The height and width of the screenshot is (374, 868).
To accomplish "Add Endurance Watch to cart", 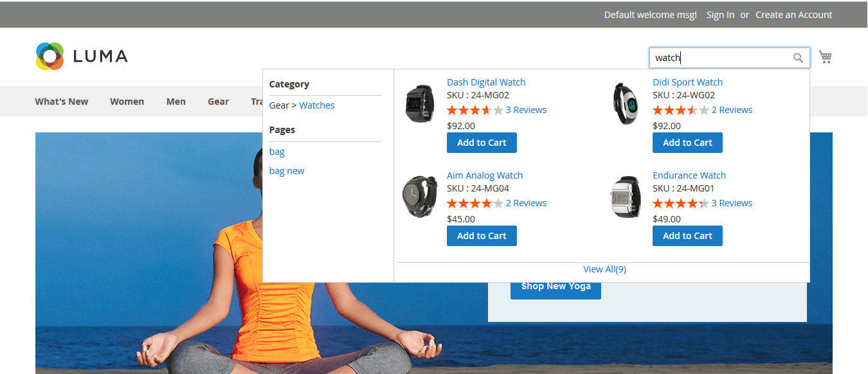I will tap(687, 236).
